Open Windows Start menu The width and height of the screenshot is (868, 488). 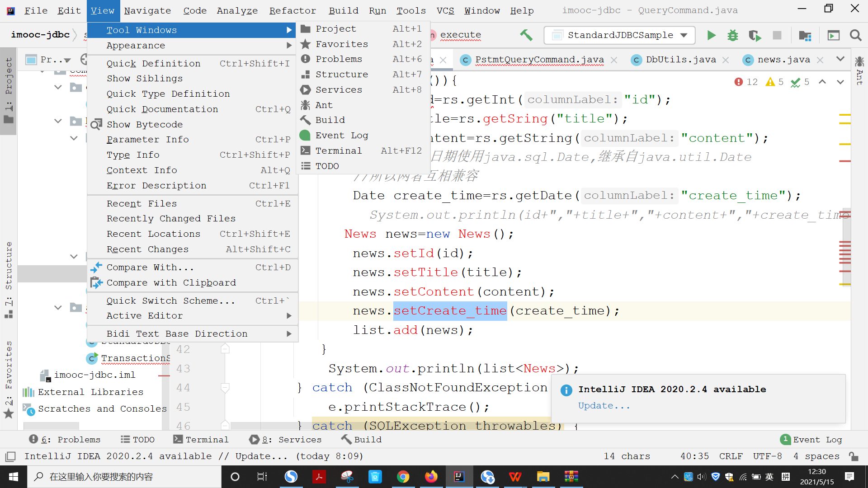(14, 477)
